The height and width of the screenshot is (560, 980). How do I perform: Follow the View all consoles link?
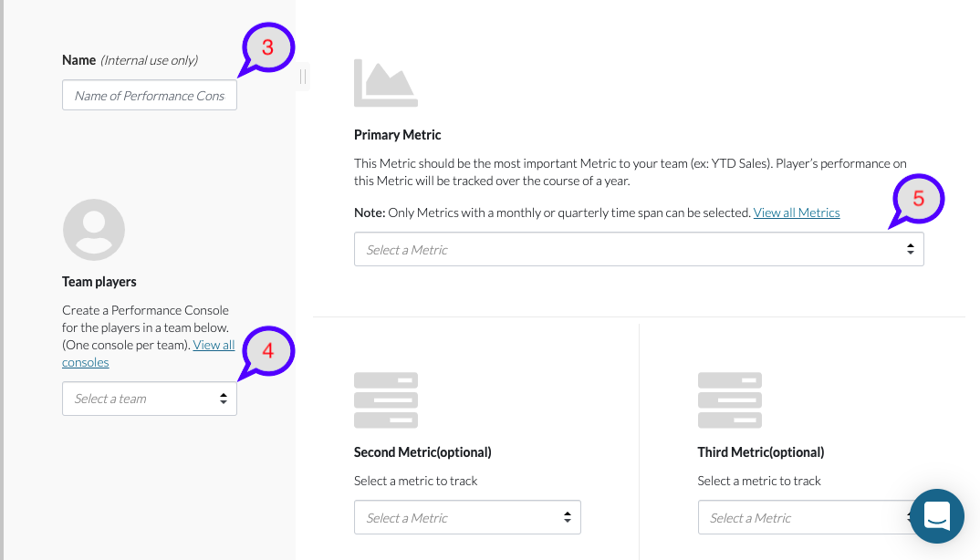[x=148, y=354]
